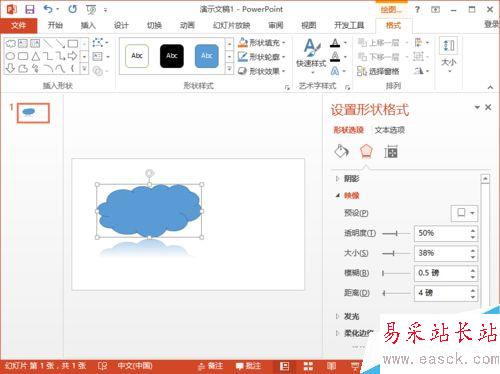Select the triangle shape in shape gallery

coord(35,56)
